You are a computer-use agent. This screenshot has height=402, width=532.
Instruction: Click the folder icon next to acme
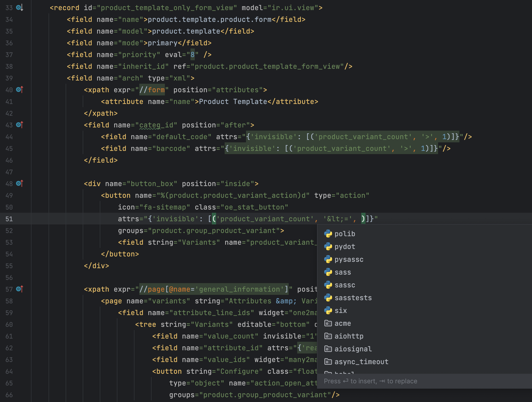[328, 323]
